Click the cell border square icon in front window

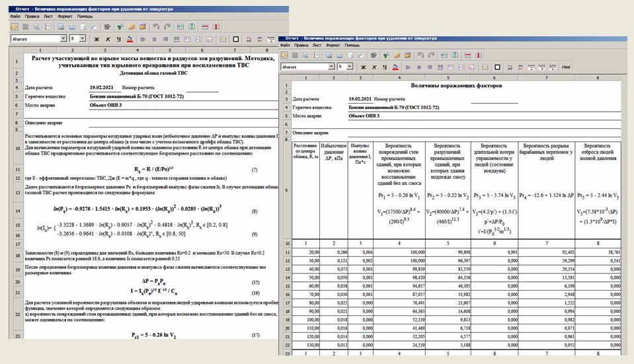tap(496, 67)
